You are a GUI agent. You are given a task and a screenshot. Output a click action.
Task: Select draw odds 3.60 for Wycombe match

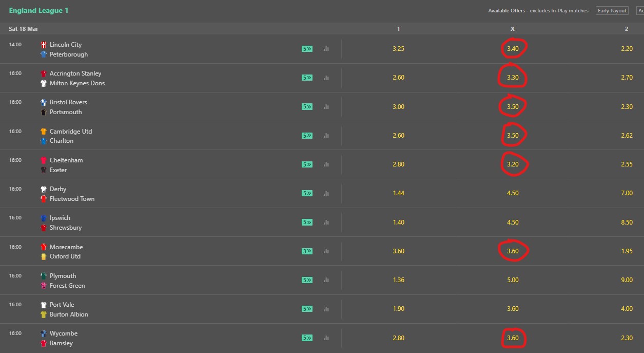coord(513,338)
